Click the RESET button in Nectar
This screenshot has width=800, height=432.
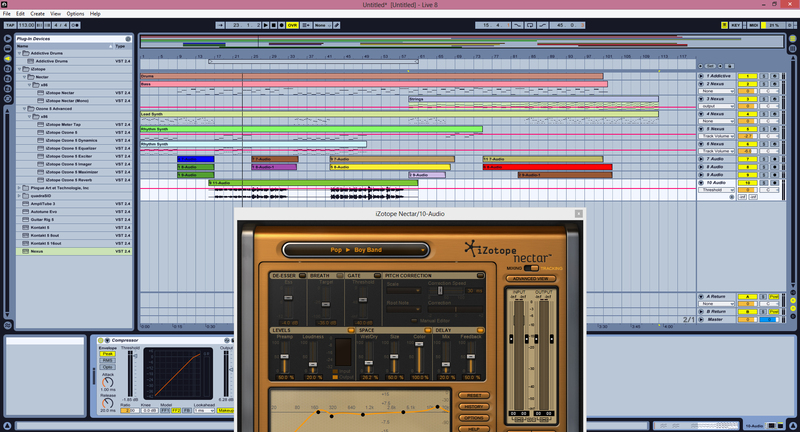[474, 395]
